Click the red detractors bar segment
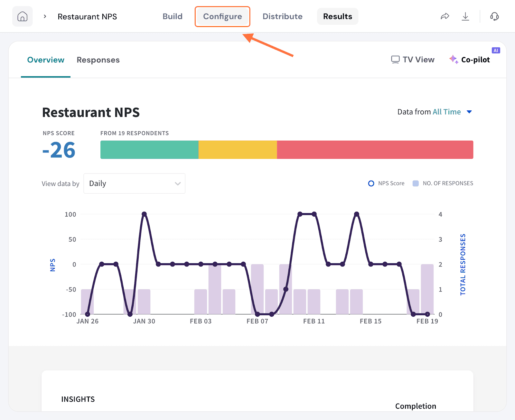Screen dimensions: 515x420 pyautogui.click(x=375, y=150)
